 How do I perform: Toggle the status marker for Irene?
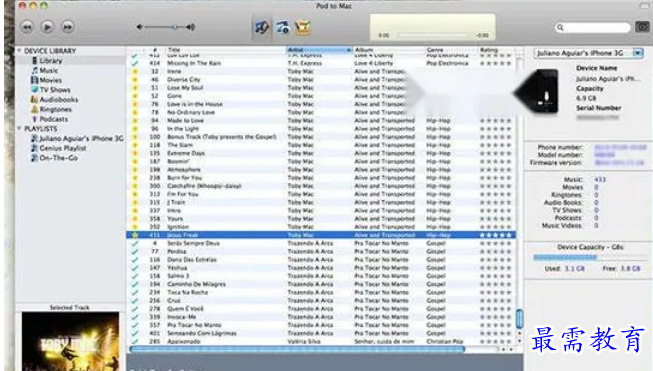(135, 72)
